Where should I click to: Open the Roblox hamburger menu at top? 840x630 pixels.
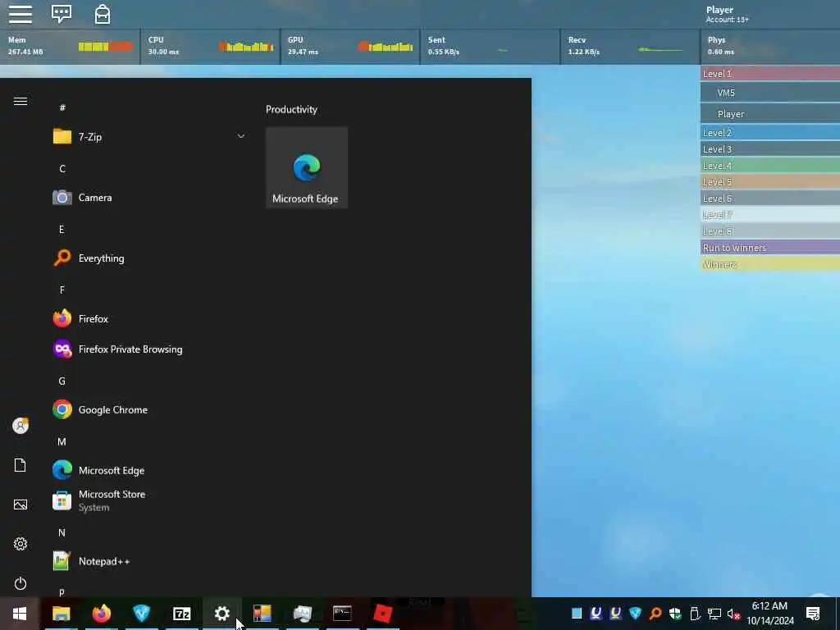21,14
